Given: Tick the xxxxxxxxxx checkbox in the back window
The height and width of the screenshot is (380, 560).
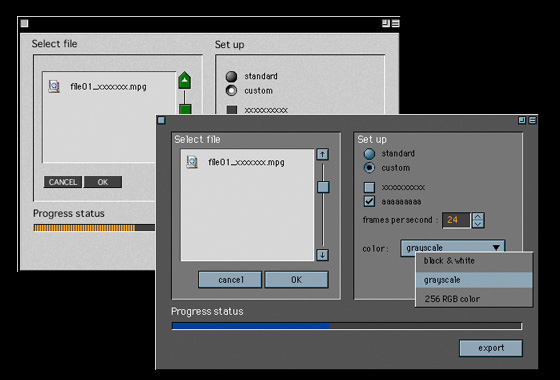Looking at the screenshot, I should point(232,109).
